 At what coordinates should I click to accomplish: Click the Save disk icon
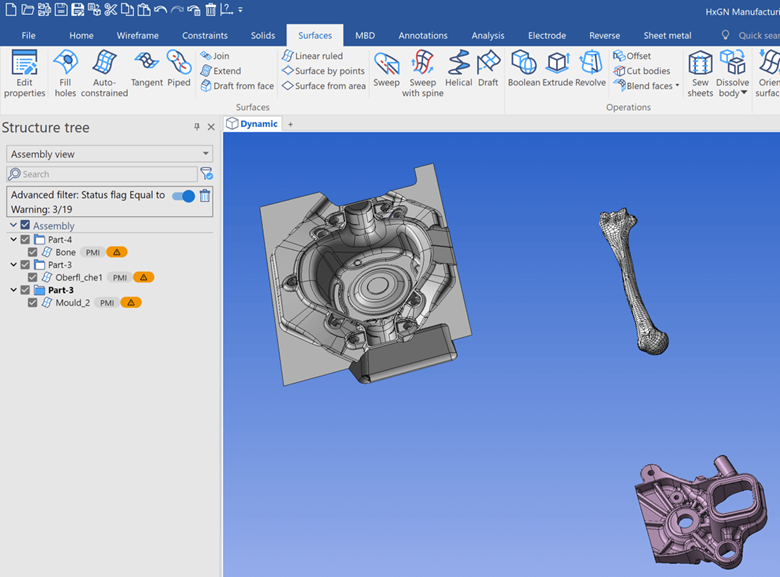click(61, 9)
